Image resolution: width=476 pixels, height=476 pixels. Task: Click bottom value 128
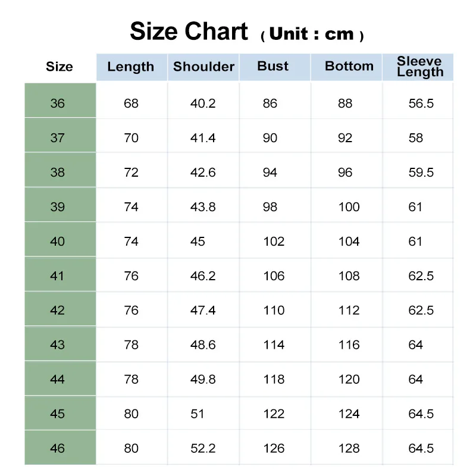349,449
